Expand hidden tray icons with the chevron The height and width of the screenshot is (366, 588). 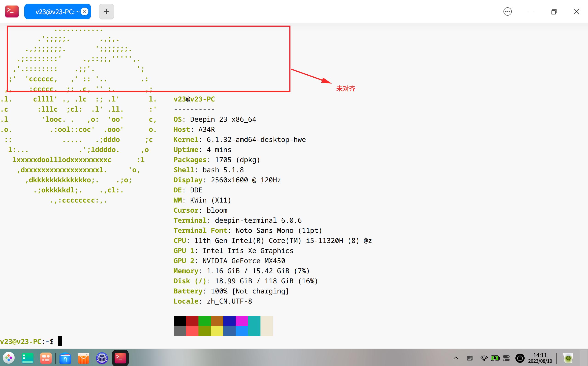(x=456, y=358)
